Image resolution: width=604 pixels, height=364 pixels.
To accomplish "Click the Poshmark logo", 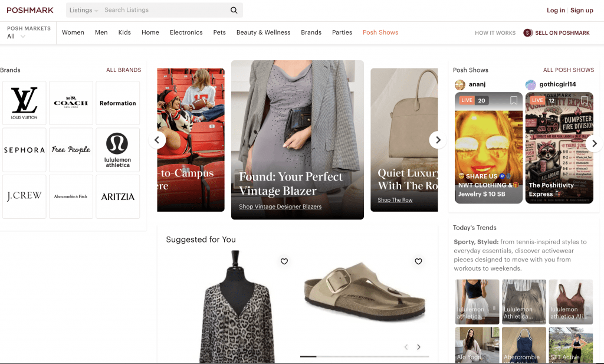I will tap(30, 11).
